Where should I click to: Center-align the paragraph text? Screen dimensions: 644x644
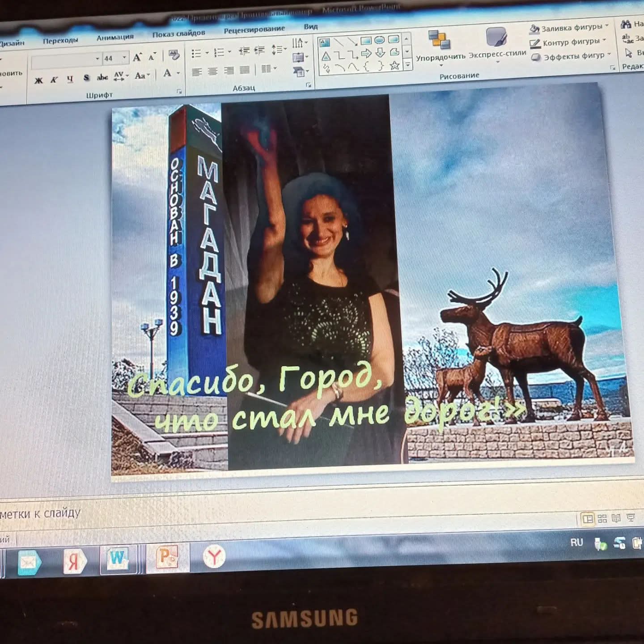click(212, 72)
